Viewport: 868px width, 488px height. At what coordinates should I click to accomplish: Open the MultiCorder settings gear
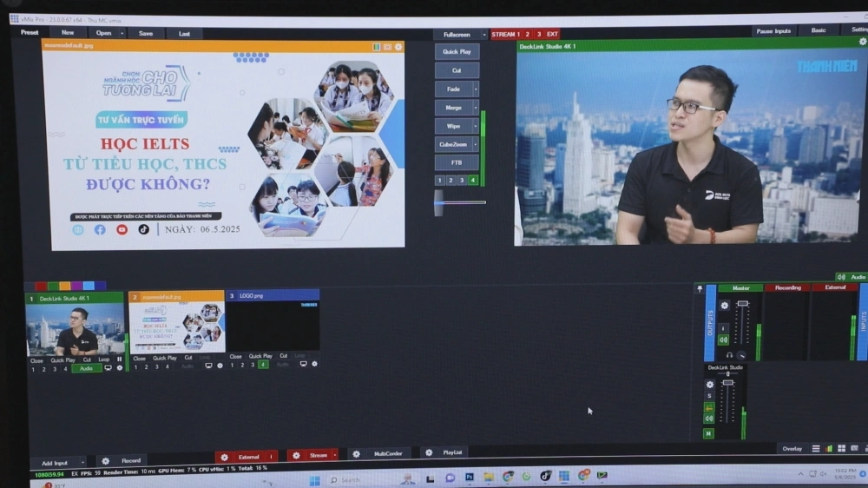[x=357, y=454]
